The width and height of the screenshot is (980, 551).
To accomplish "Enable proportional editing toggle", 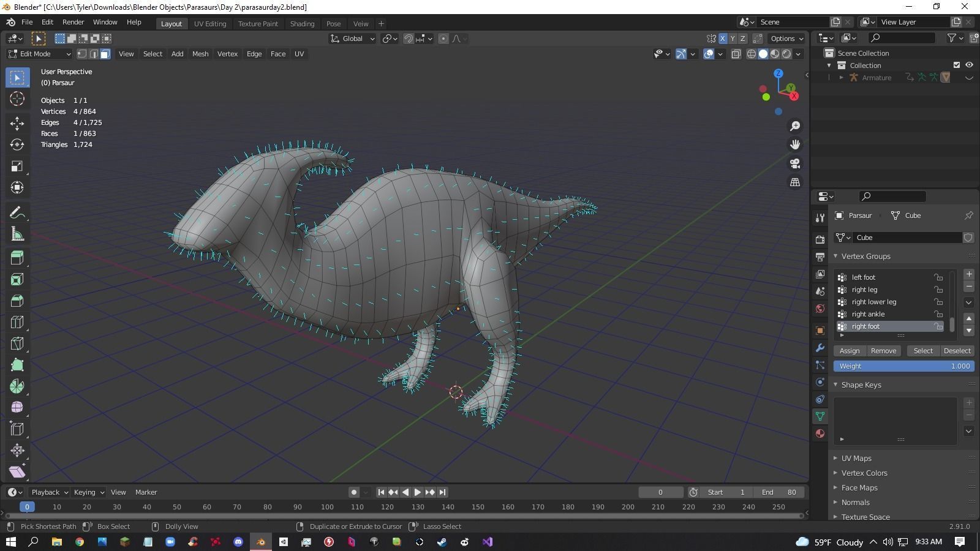I will tap(443, 39).
